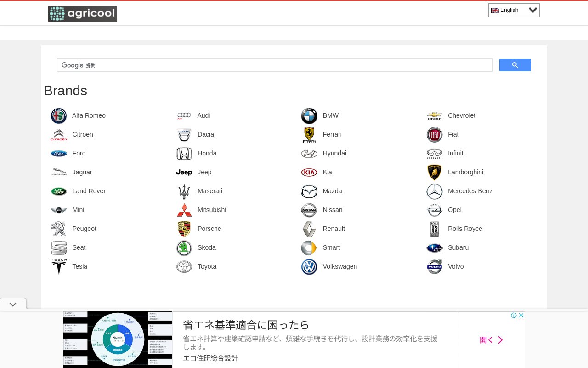Open the Volkswagen brand link
Screen dimensions: 588x368
[340, 266]
